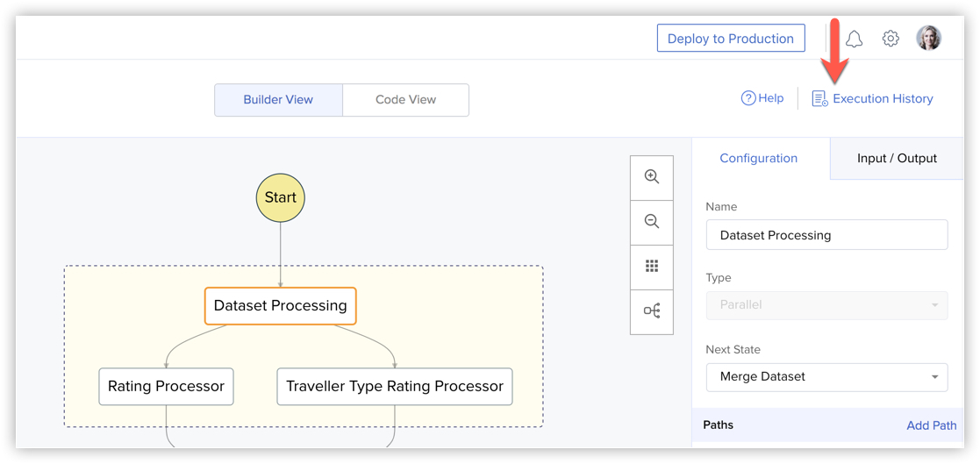Click the Help question mark icon

coord(748,98)
